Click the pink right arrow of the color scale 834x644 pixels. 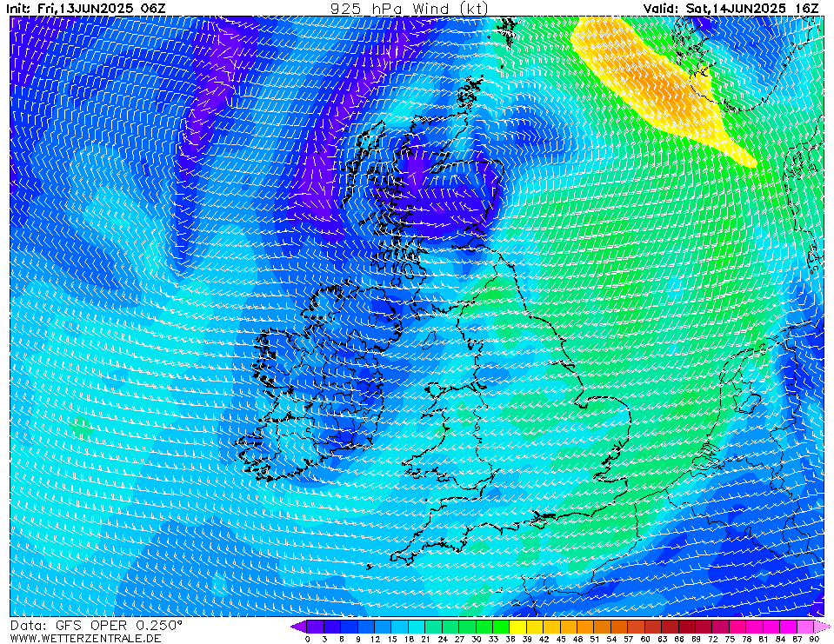pos(822,627)
